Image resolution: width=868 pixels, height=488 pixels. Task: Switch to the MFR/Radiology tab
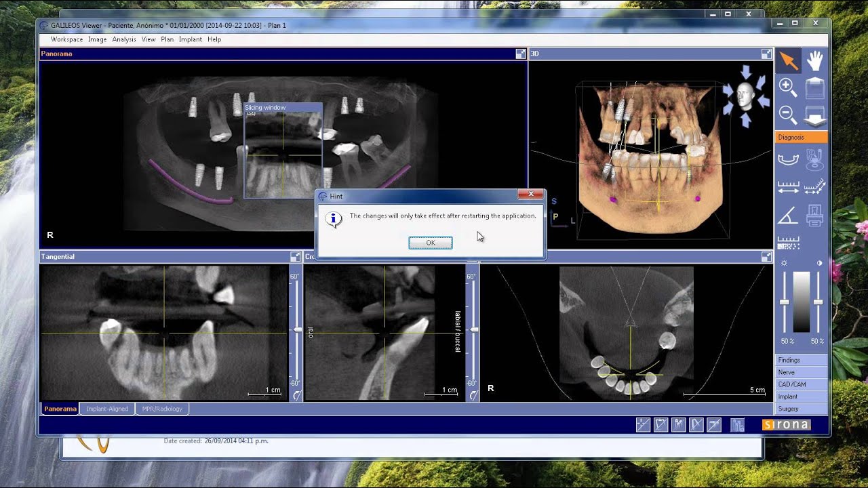[x=161, y=409]
